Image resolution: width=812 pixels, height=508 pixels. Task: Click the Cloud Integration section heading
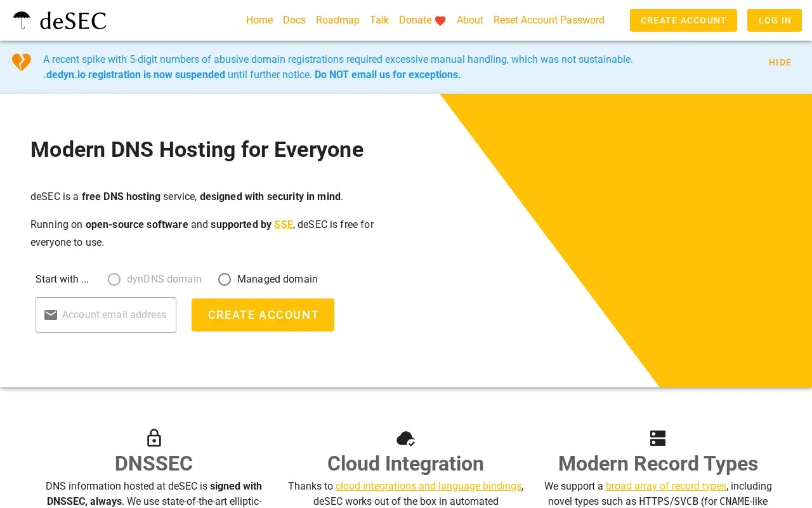(x=405, y=464)
